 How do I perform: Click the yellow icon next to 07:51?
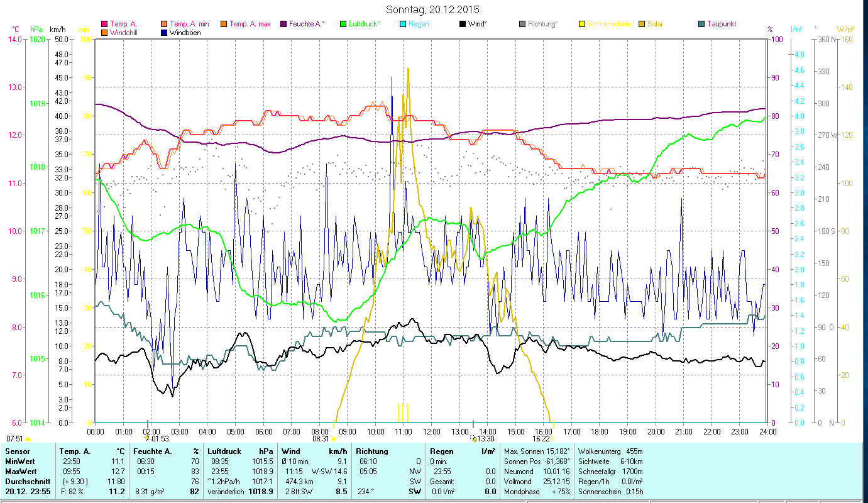pos(28,439)
